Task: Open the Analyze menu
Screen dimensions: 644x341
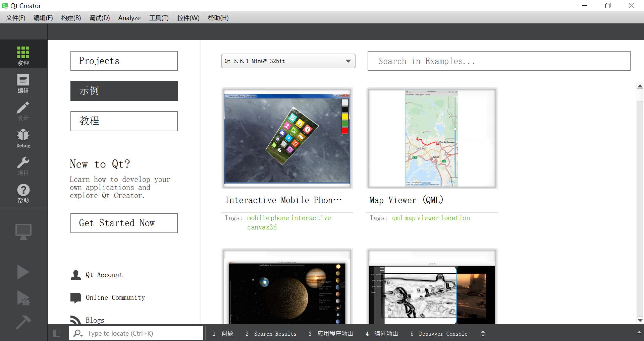Action: point(129,18)
